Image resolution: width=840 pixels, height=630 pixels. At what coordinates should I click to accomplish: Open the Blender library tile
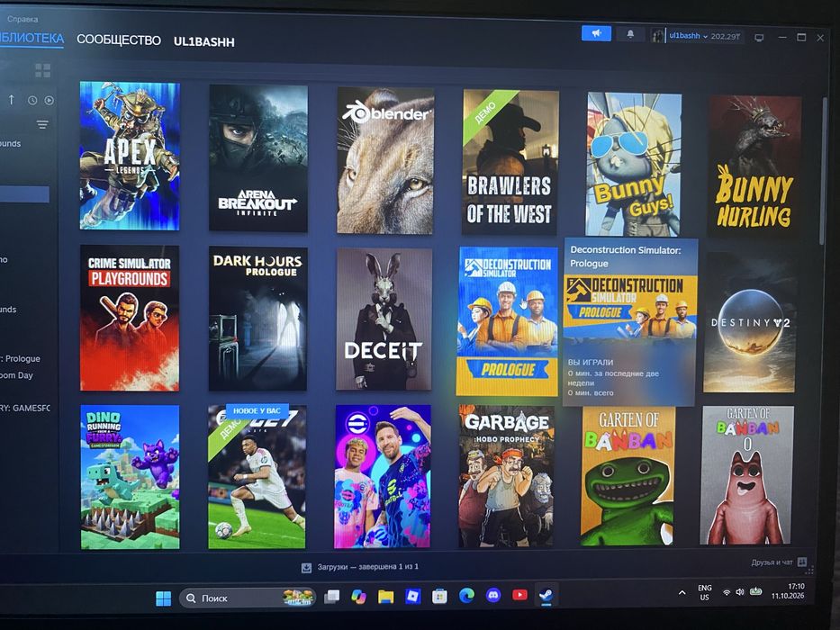pos(385,161)
